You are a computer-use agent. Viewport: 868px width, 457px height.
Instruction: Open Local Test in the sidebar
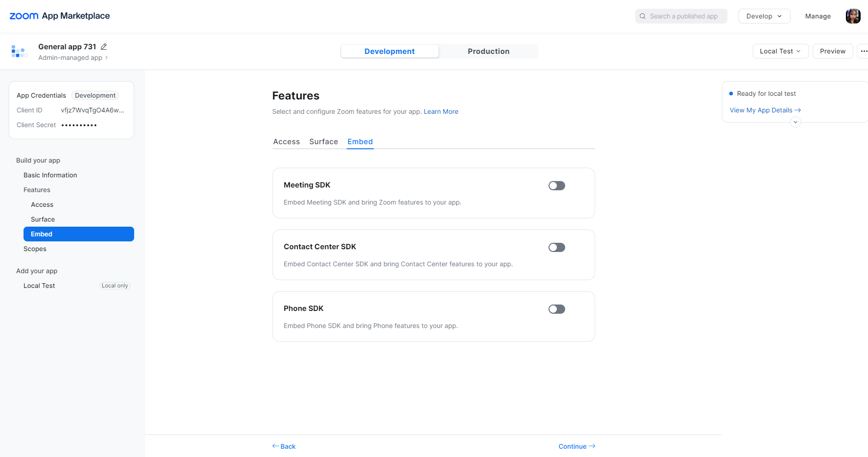coord(39,286)
